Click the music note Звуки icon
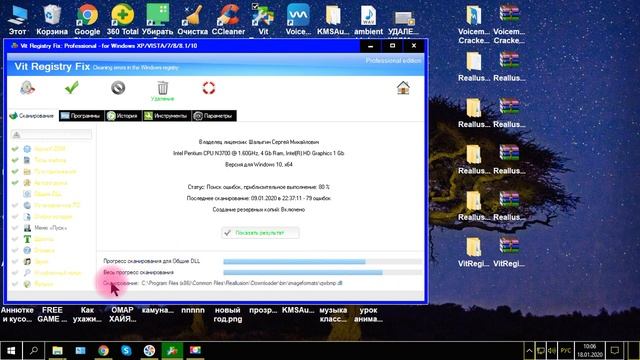 click(x=27, y=261)
